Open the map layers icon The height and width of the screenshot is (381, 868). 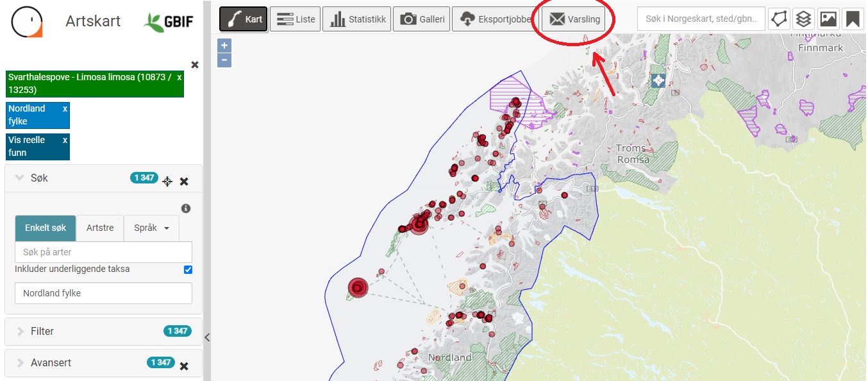pyautogui.click(x=803, y=19)
